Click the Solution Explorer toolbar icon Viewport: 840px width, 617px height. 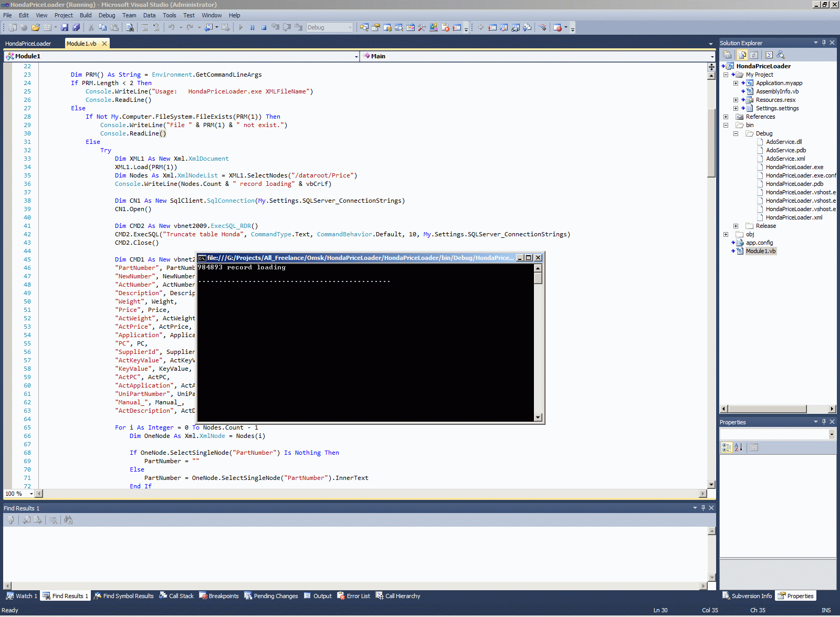coord(364,27)
